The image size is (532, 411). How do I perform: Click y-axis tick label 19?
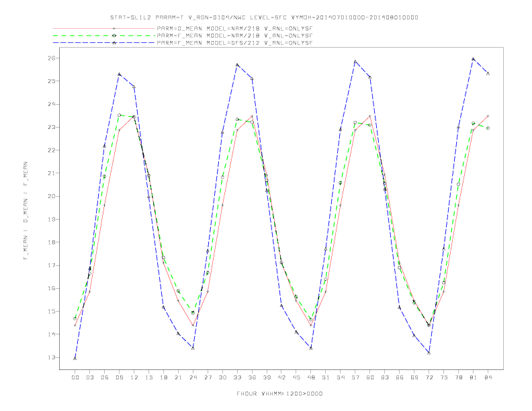pyautogui.click(x=51, y=220)
